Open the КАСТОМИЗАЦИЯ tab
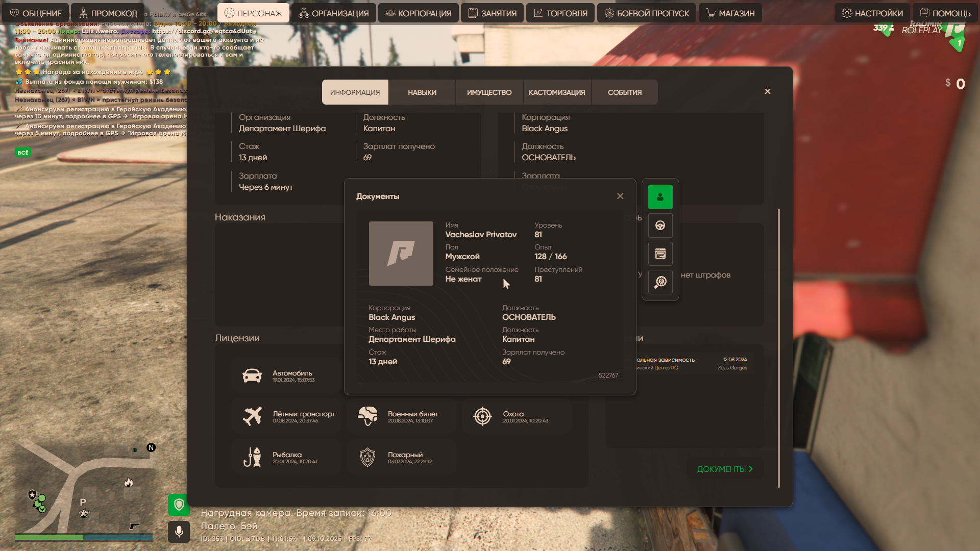This screenshot has height=551, width=980. coord(556,92)
